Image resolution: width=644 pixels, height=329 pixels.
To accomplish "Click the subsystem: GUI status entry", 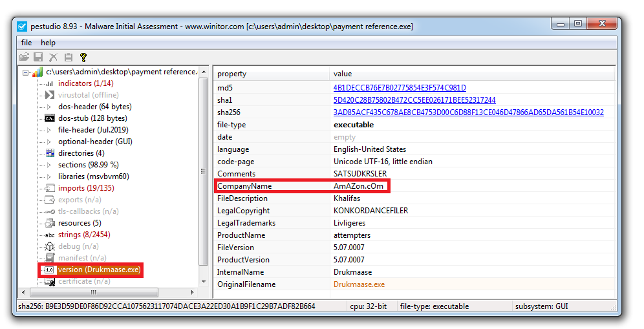I will tap(541, 306).
